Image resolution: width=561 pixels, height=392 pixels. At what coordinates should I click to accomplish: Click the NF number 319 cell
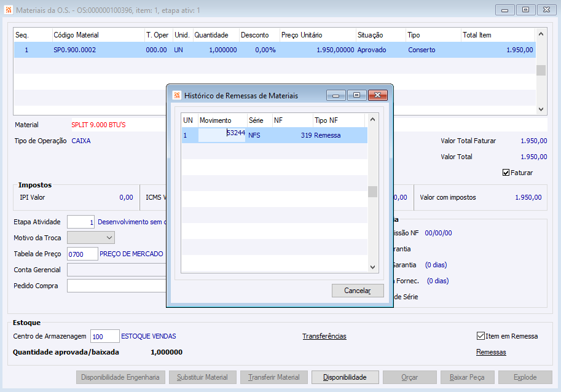click(x=292, y=135)
